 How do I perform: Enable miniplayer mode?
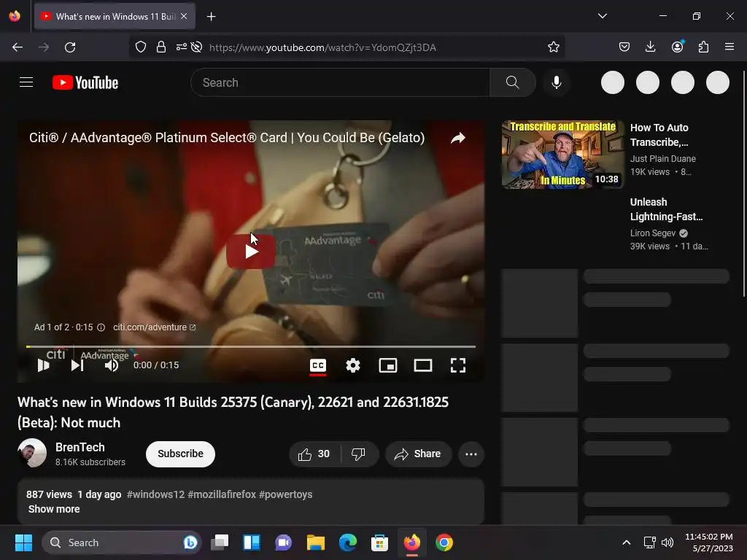(x=388, y=365)
